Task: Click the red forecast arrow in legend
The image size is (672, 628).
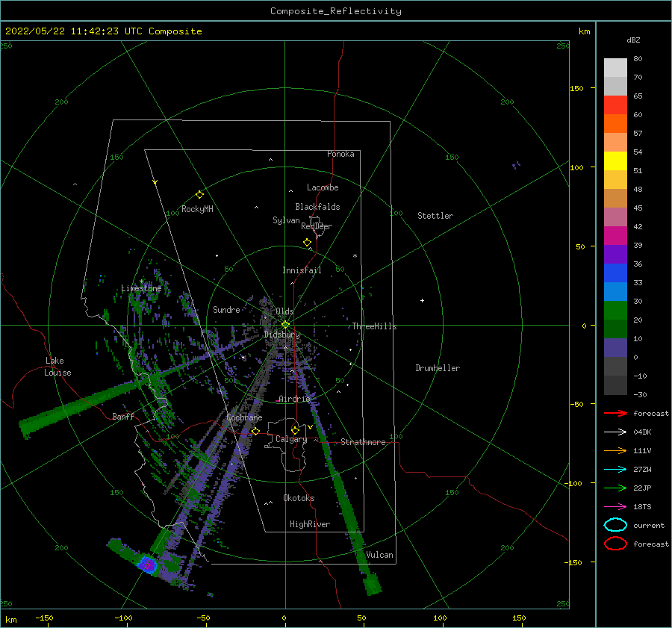Action: click(x=615, y=413)
